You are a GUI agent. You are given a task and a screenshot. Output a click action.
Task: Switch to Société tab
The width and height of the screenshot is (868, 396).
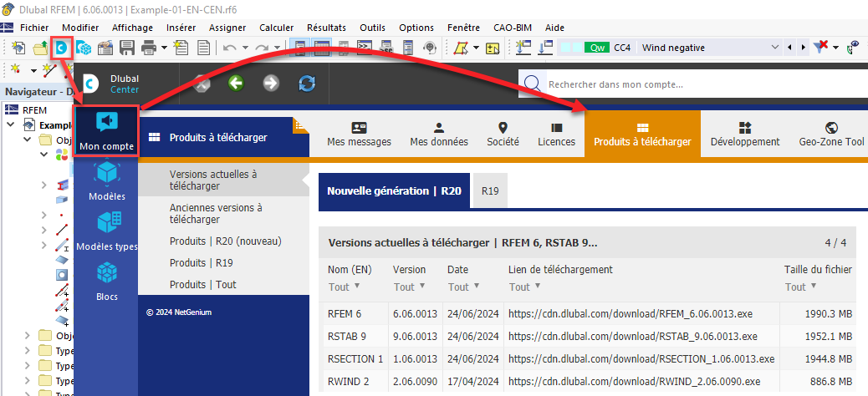coord(503,135)
